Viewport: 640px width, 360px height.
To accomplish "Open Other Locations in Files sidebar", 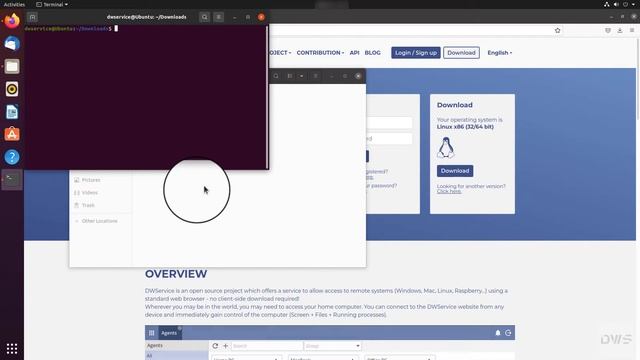I will click(x=99, y=221).
